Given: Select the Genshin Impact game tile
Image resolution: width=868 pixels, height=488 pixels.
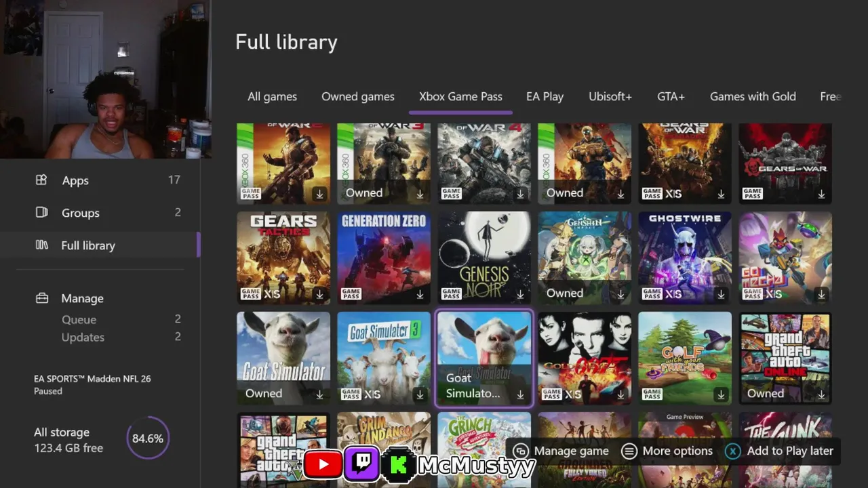Looking at the screenshot, I should coord(585,258).
